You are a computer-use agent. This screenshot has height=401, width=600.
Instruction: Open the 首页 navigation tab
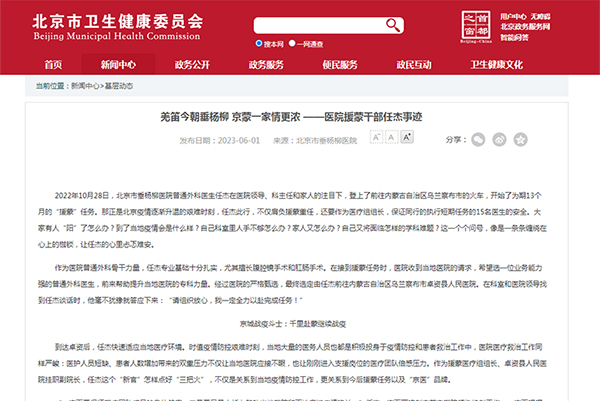pos(53,65)
